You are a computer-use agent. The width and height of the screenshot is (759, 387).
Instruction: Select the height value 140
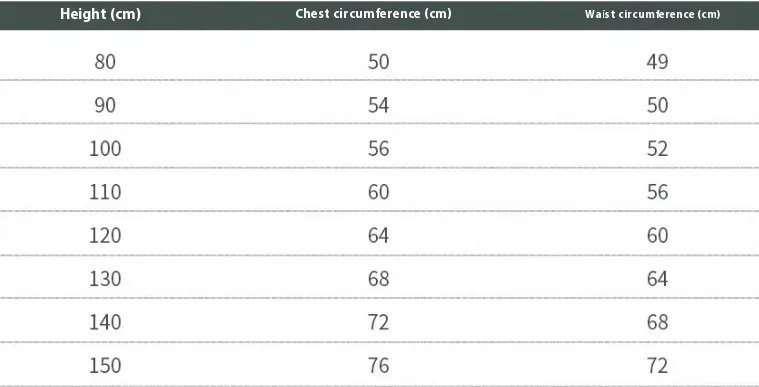pos(105,322)
